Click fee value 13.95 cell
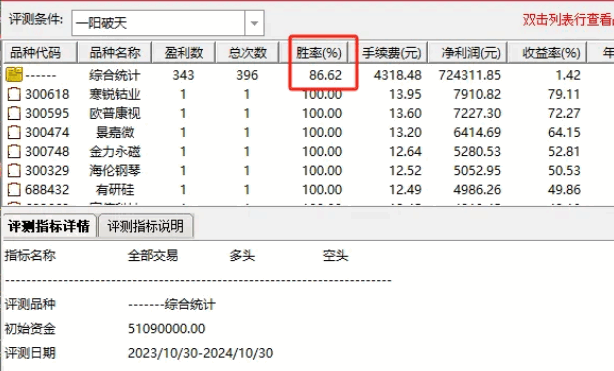This screenshot has width=614, height=371. click(x=405, y=94)
